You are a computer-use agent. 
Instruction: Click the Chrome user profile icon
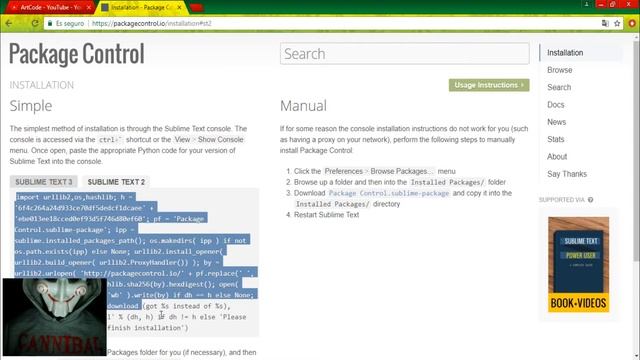click(587, 4)
